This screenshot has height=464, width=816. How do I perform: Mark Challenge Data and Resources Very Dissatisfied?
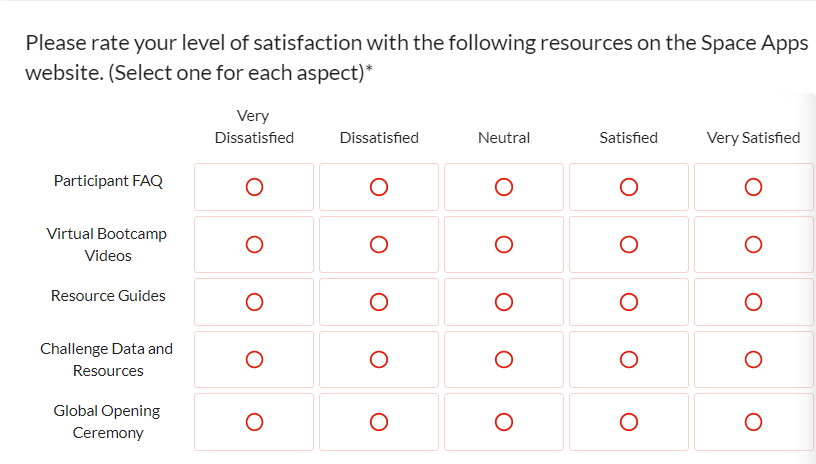254,359
